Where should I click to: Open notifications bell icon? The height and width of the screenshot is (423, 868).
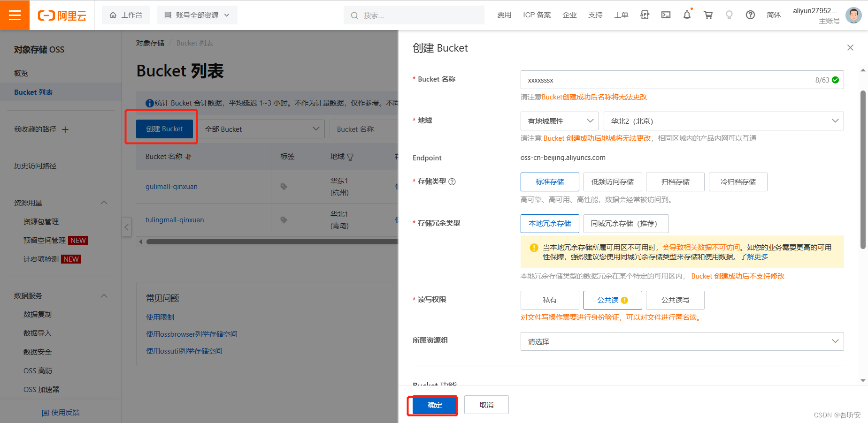coord(687,15)
